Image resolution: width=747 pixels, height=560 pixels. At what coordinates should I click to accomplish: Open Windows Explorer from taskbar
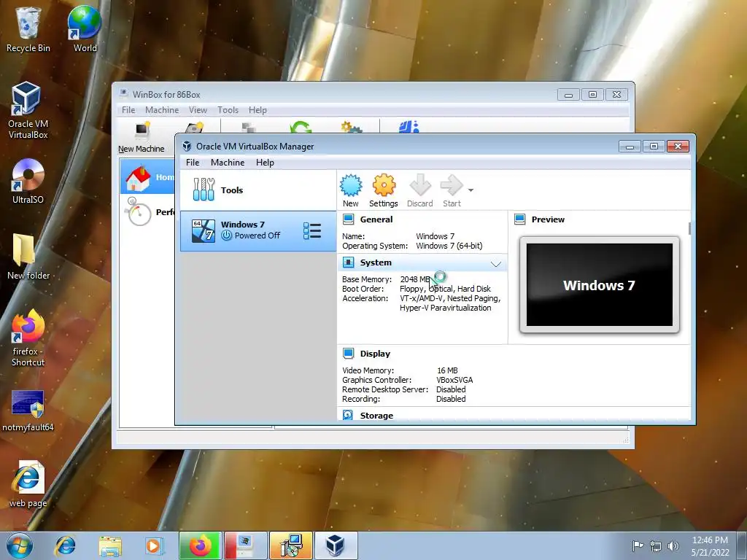click(x=110, y=545)
